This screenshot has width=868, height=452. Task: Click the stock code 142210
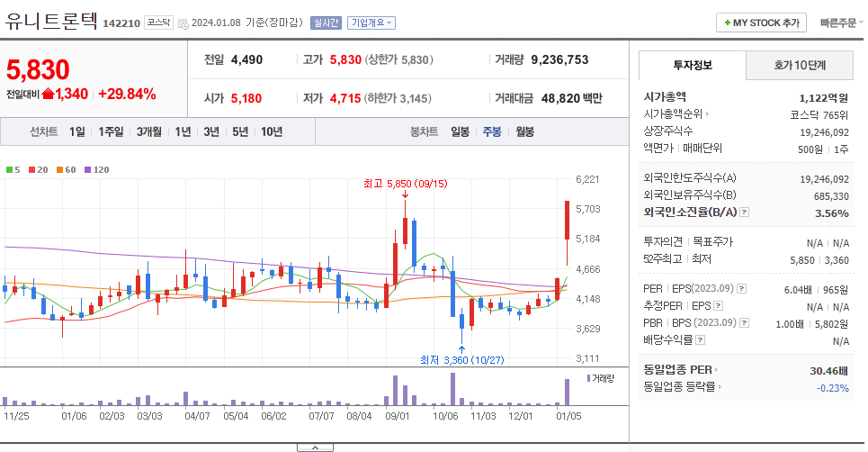pos(121,23)
